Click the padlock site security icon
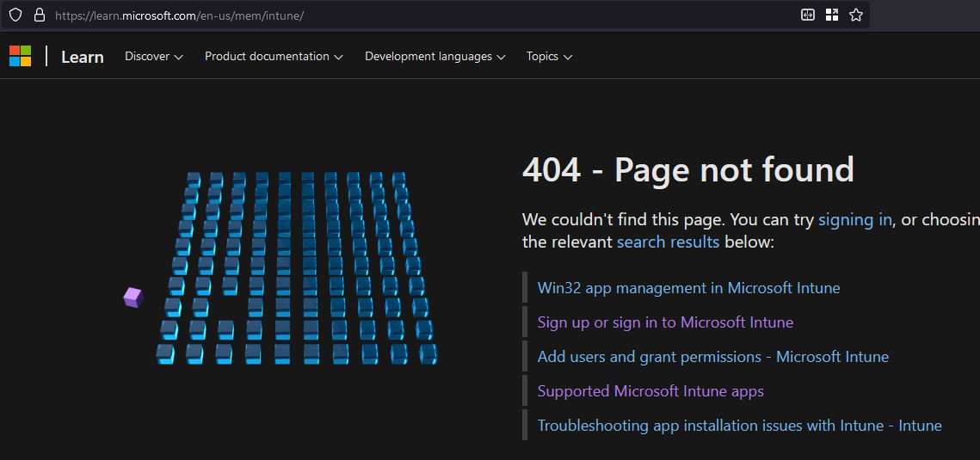980x460 pixels. coord(40,15)
